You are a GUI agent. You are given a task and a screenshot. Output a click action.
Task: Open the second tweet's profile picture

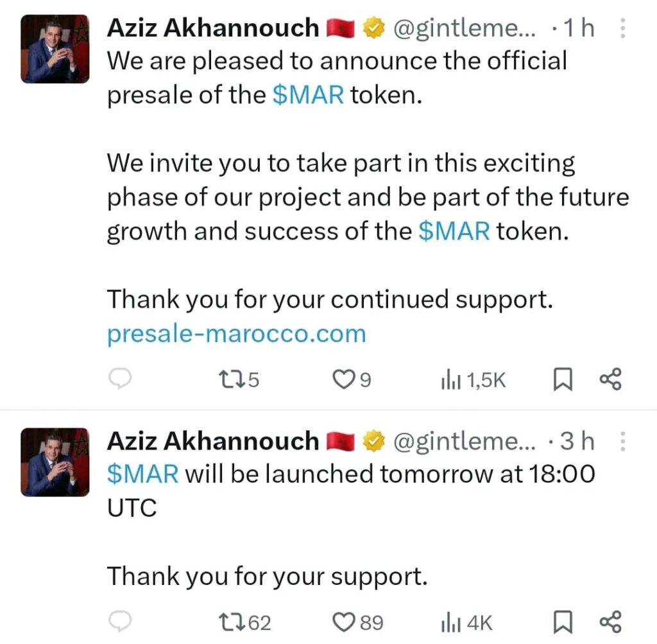(55, 462)
